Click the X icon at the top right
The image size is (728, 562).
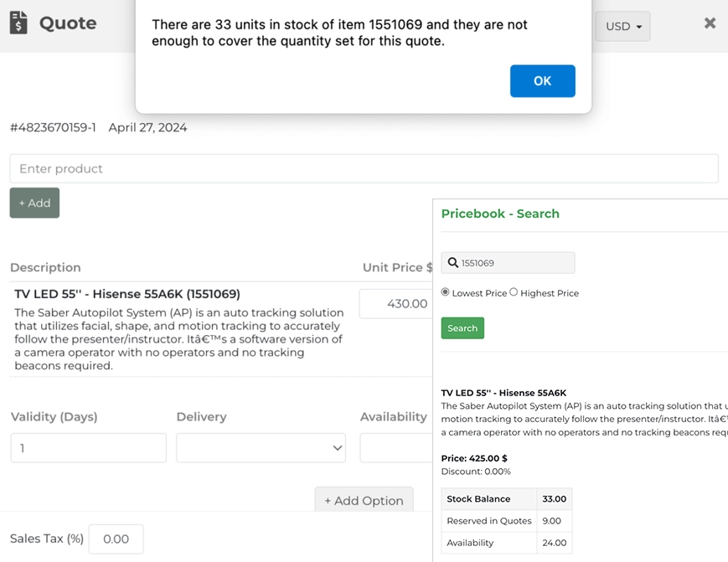(x=710, y=23)
